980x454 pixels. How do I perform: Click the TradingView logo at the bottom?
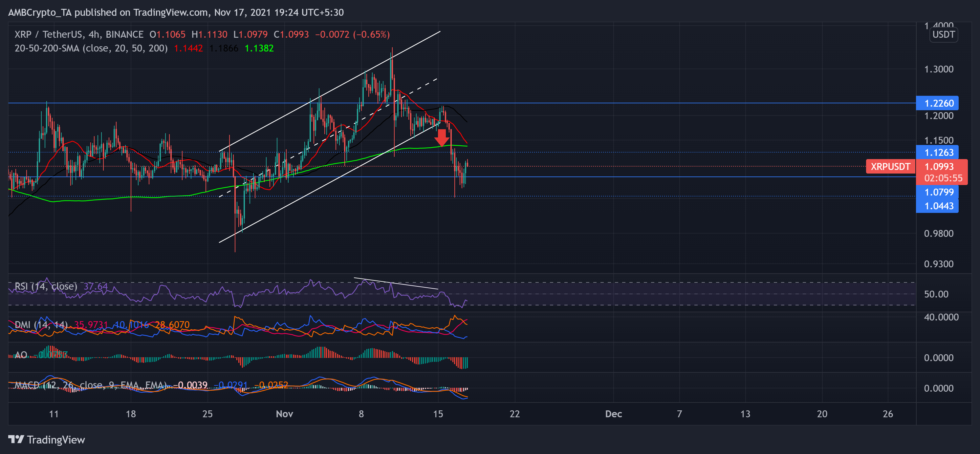pos(46,440)
